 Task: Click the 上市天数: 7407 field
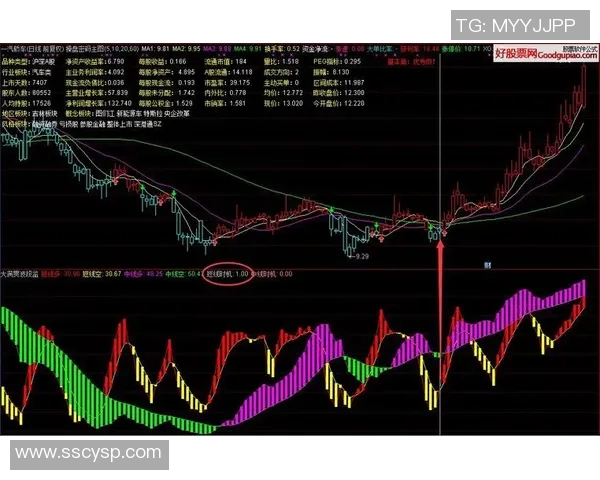[24, 82]
